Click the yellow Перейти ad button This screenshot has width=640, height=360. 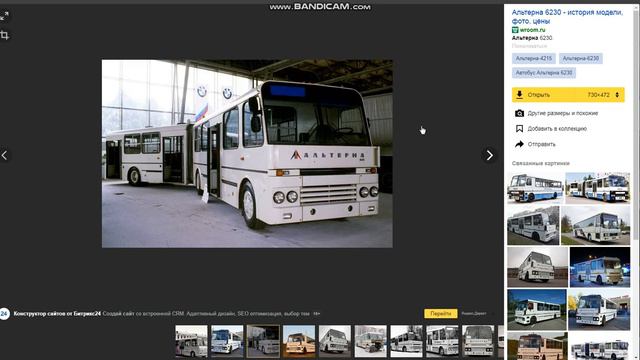pos(441,313)
